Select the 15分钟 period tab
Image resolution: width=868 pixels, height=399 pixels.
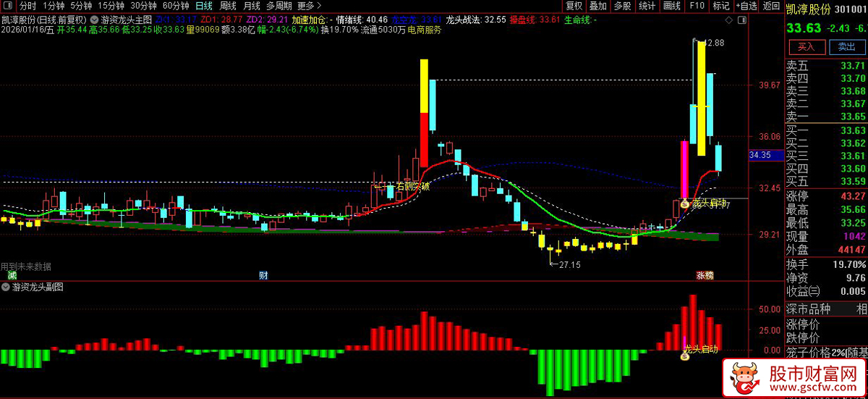111,6
